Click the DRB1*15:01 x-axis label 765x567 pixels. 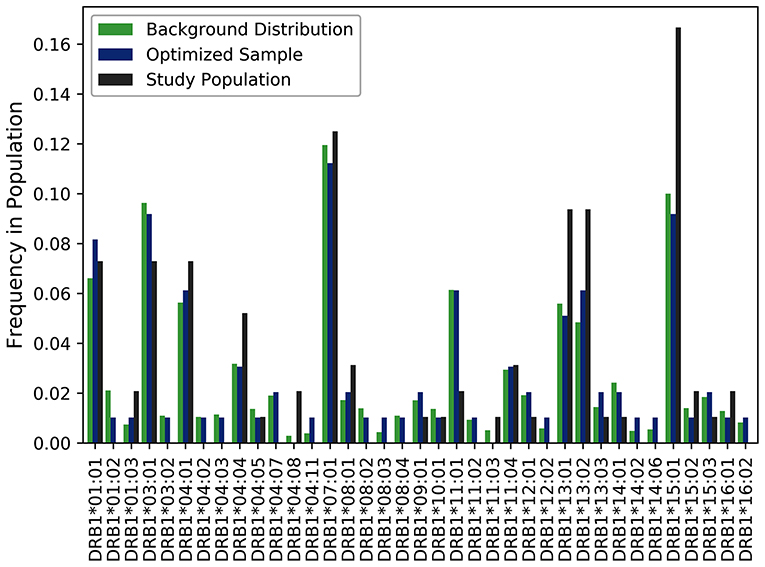coord(673,508)
